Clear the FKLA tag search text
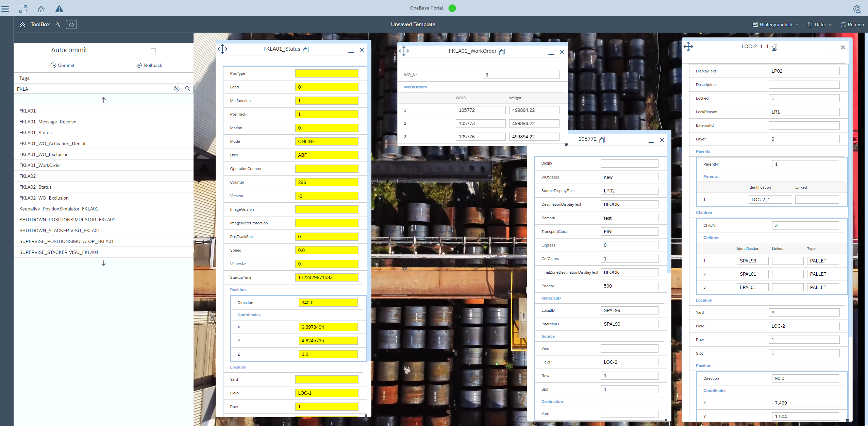This screenshot has height=426, width=868. 177,89
